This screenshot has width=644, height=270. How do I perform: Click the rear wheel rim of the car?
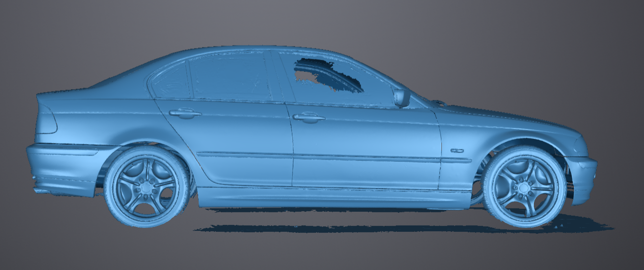click(145, 187)
